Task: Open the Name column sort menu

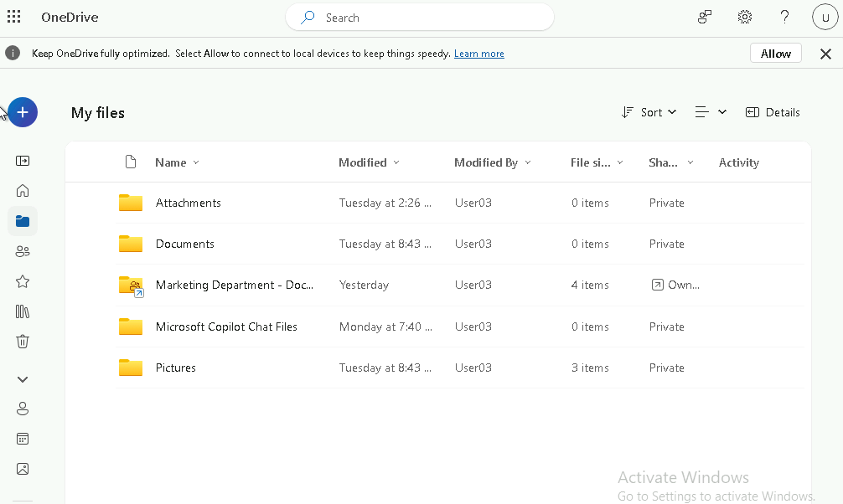Action: tap(177, 162)
